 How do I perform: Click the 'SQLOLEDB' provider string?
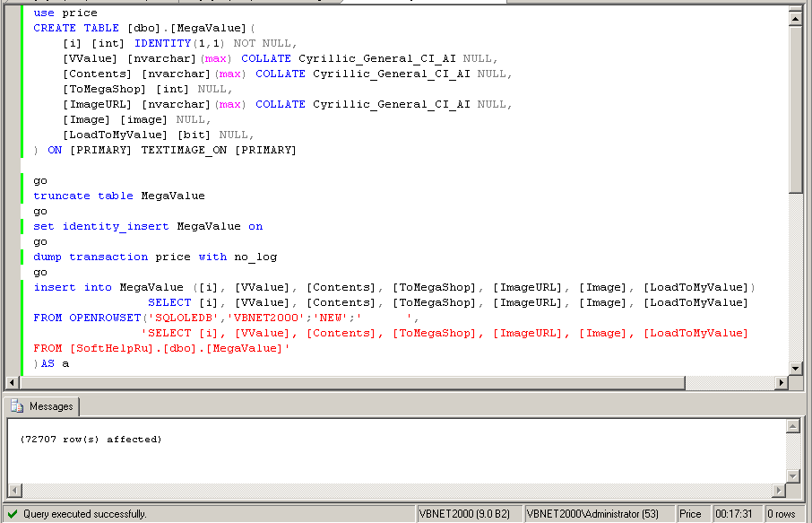184,318
